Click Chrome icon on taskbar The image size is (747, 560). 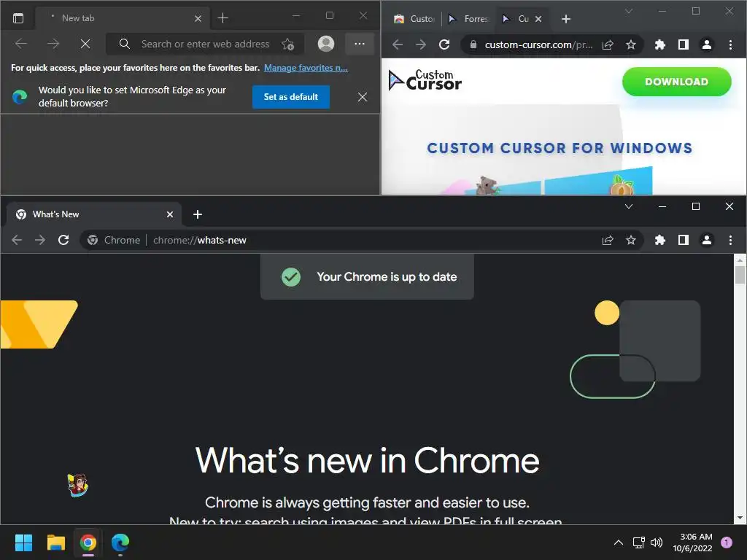point(88,542)
